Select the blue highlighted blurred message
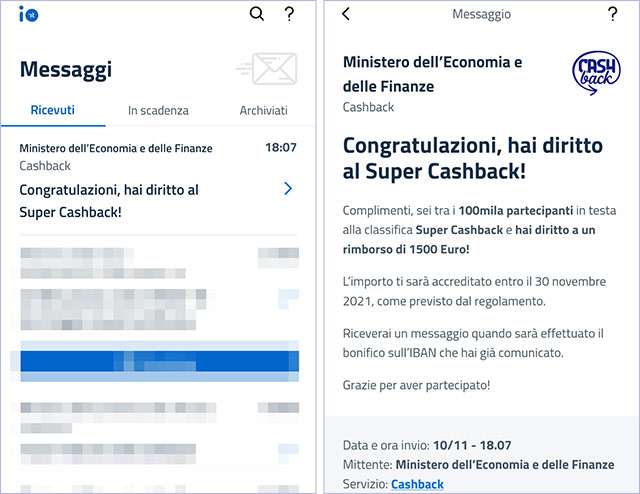This screenshot has width=640, height=494. click(160, 361)
